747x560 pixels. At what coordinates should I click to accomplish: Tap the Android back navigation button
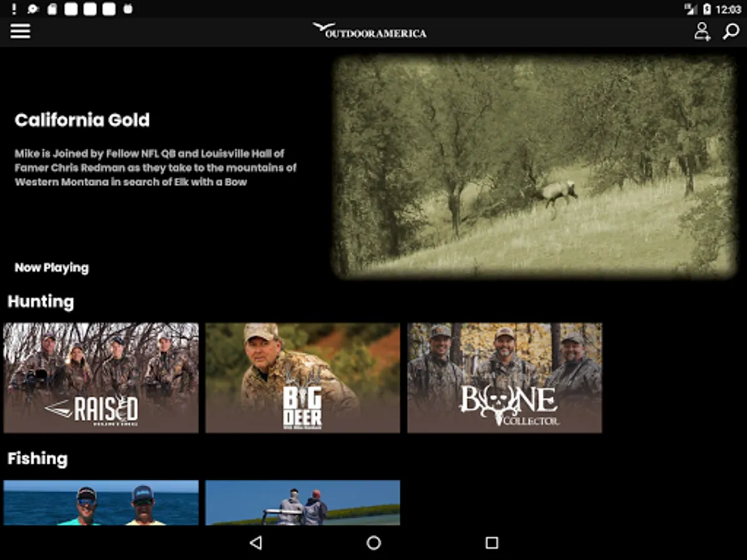255,543
